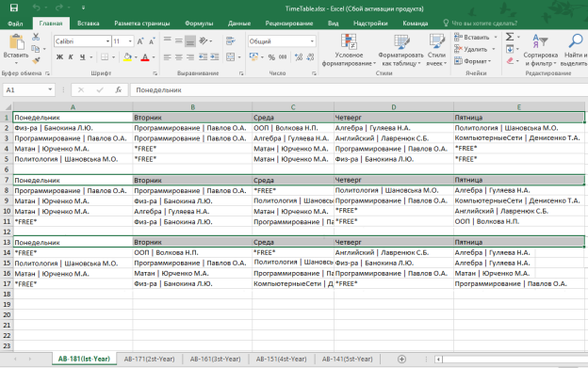Click the Clear eraser icon
The image size is (588, 368).
click(510, 60)
